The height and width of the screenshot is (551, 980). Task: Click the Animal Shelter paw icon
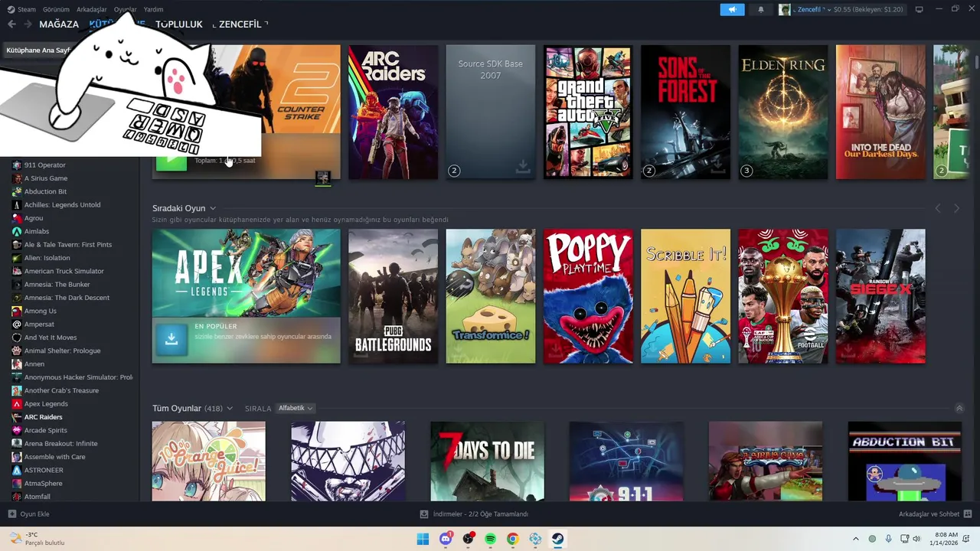coord(17,350)
